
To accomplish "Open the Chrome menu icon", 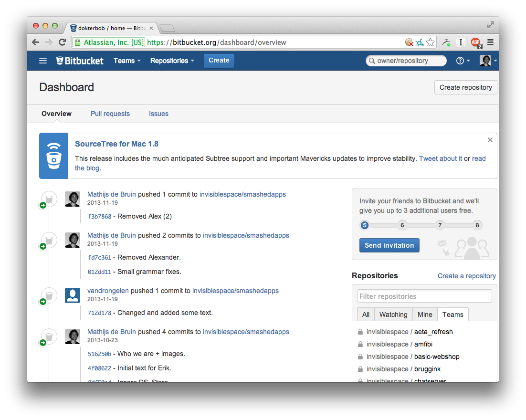I will 490,42.
